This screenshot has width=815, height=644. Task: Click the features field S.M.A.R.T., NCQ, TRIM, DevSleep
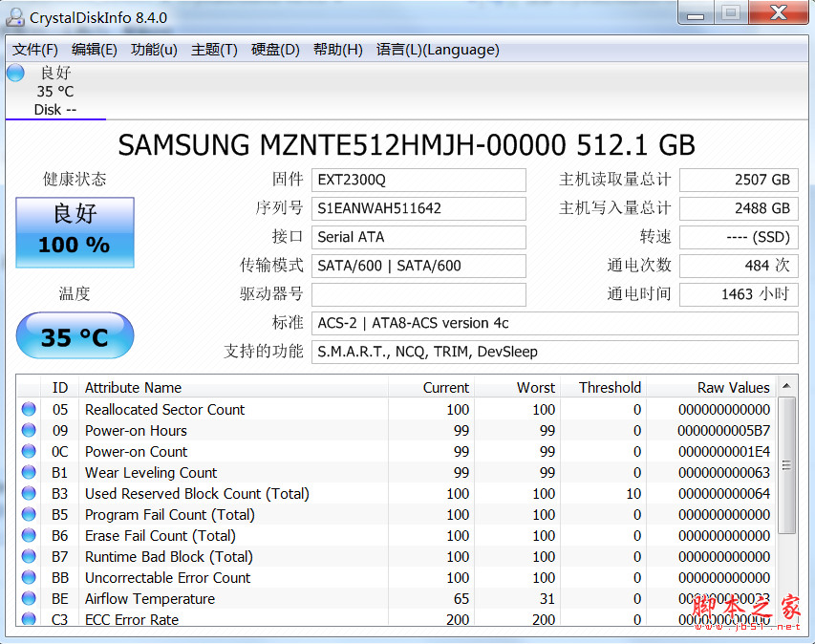pyautogui.click(x=554, y=352)
